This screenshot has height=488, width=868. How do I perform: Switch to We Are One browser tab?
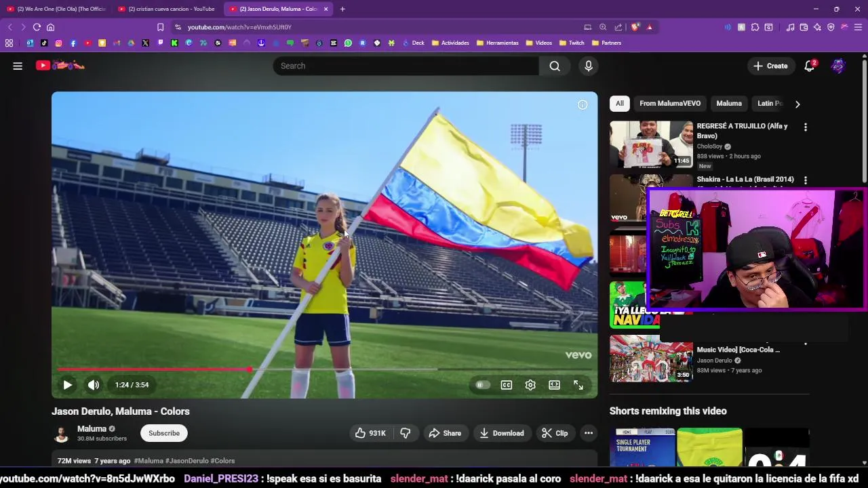point(56,9)
